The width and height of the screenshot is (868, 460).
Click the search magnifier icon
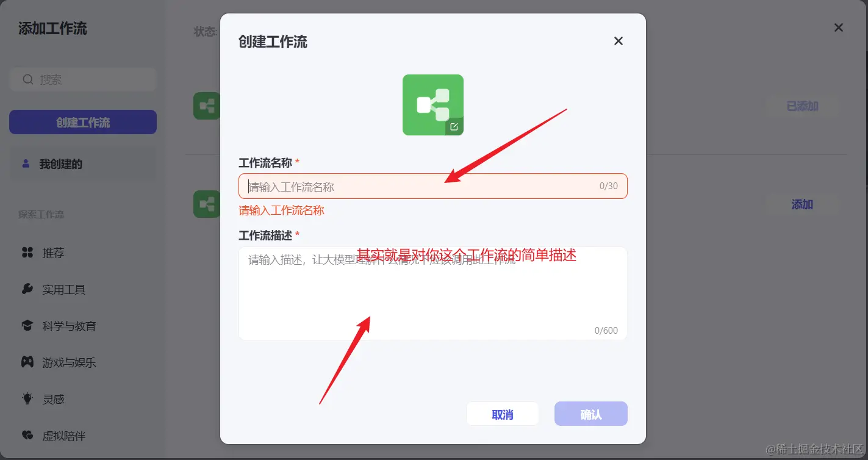27,79
